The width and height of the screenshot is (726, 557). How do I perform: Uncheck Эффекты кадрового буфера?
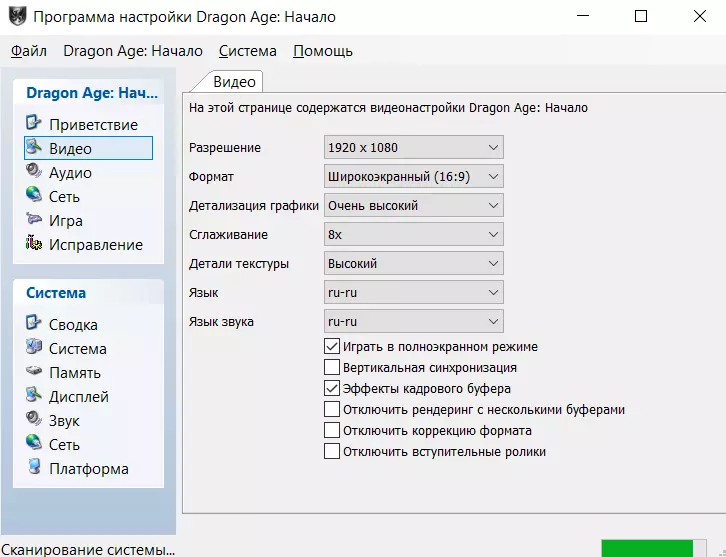click(332, 388)
